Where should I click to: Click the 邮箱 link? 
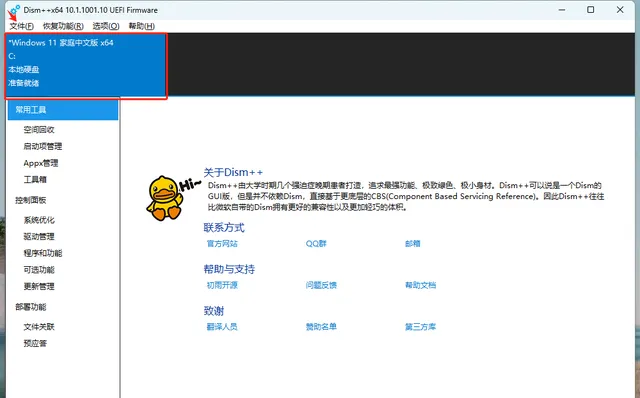point(413,244)
